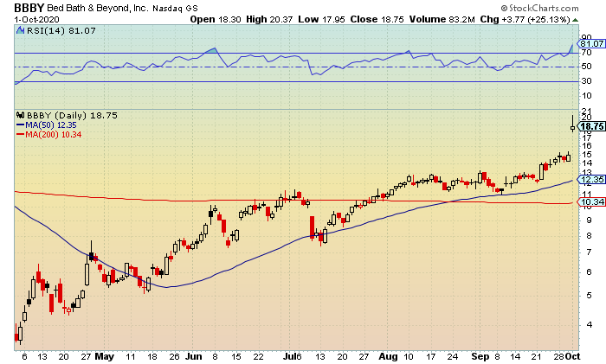Click the 18.75 last price tag on right axis
Viewport: 606px width, 364px height.
(x=591, y=126)
